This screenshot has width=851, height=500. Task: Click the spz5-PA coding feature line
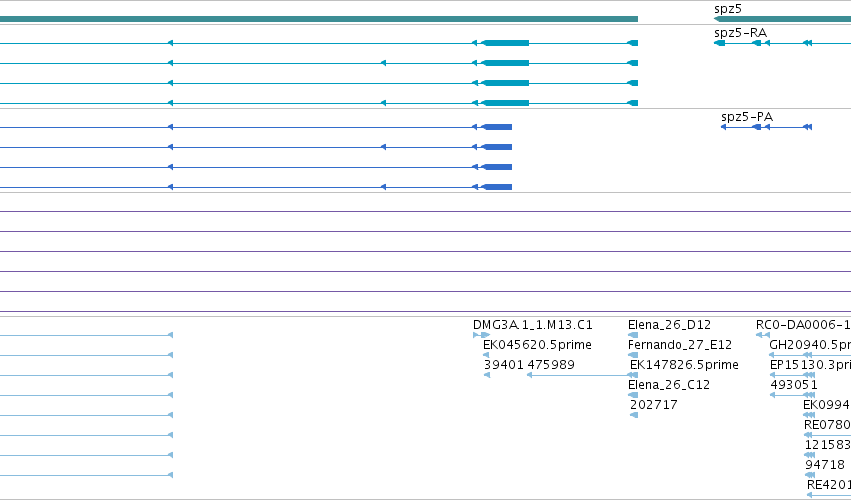(766, 127)
